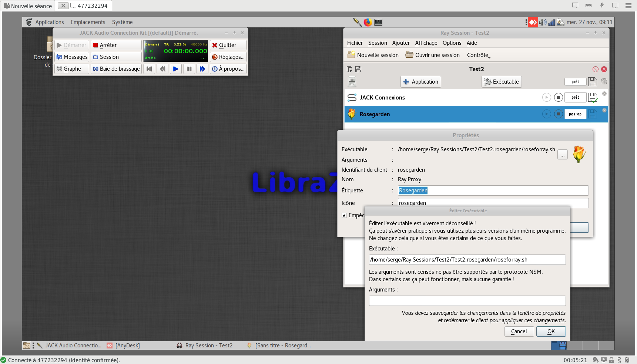Save the Rosegarden client
The width and height of the screenshot is (637, 364).
click(x=593, y=114)
